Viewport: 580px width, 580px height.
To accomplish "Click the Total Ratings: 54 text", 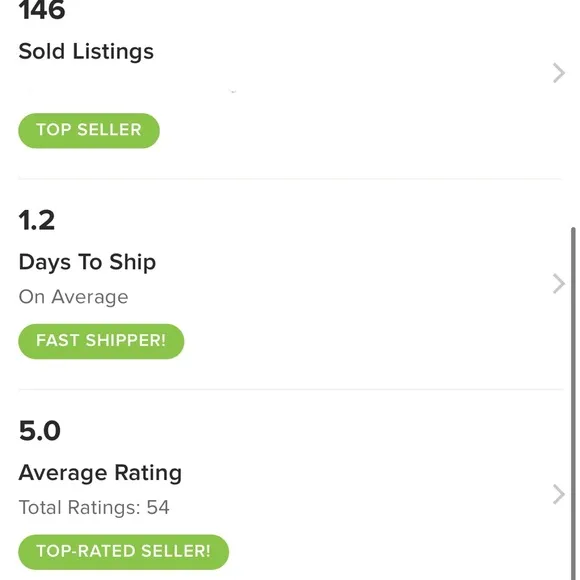I will pyautogui.click(x=94, y=507).
